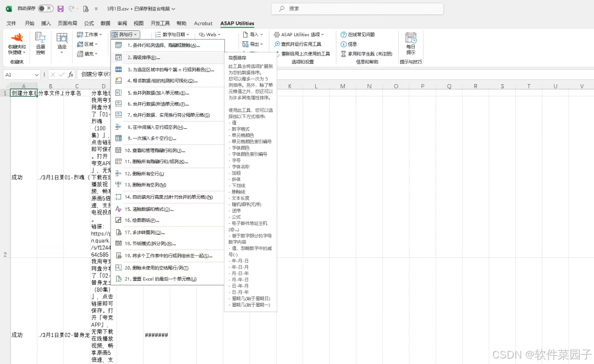Choose 17. 多步转置列 menu item

[x=167, y=233]
